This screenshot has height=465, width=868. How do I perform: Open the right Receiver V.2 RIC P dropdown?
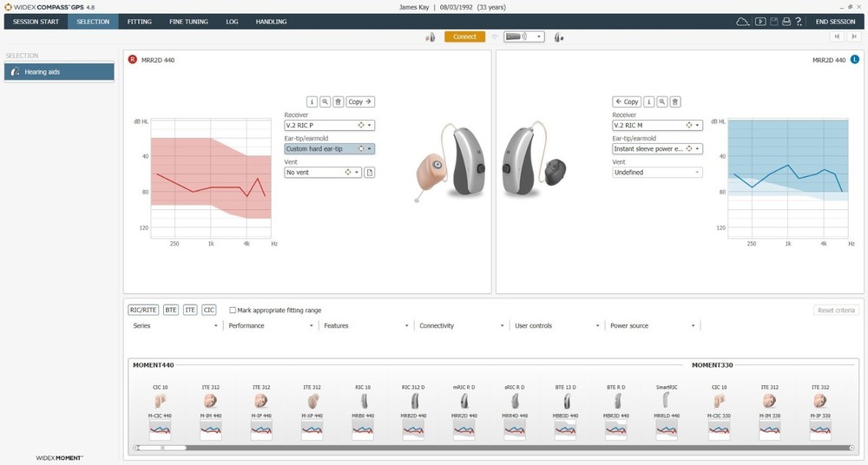(x=329, y=126)
